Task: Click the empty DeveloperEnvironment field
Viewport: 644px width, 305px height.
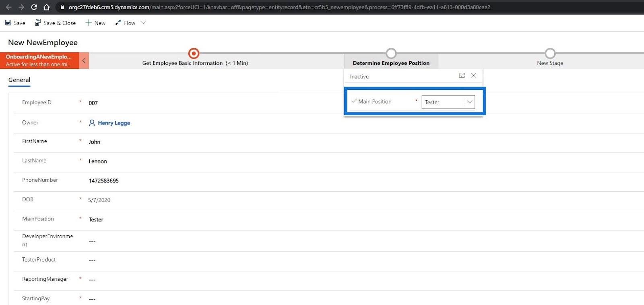Action: (x=92, y=241)
